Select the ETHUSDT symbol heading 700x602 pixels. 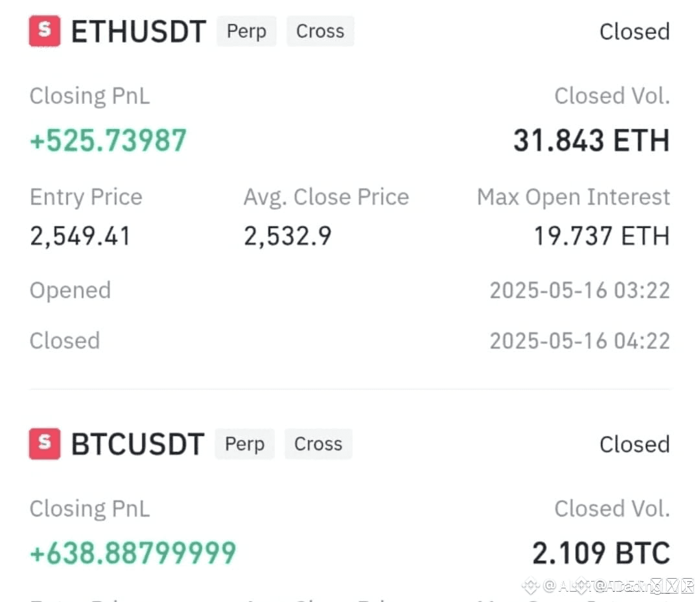click(x=138, y=30)
